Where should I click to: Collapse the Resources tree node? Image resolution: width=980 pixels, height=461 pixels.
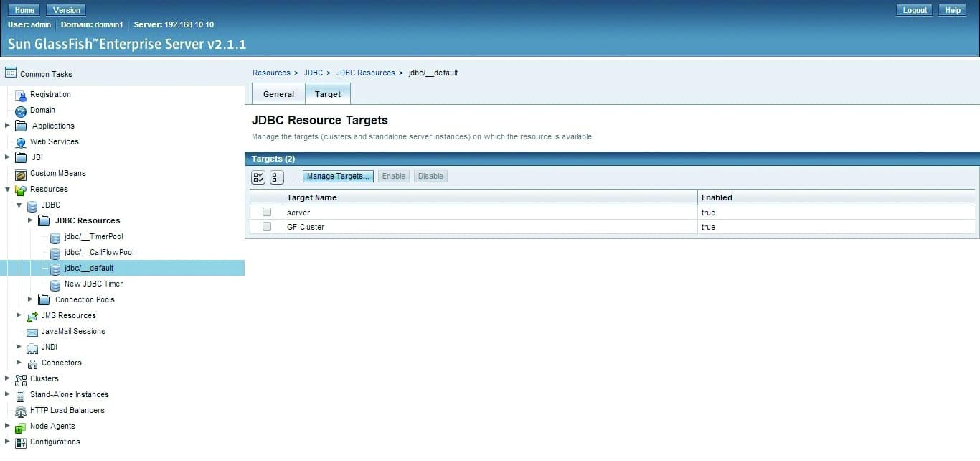[x=6, y=189]
